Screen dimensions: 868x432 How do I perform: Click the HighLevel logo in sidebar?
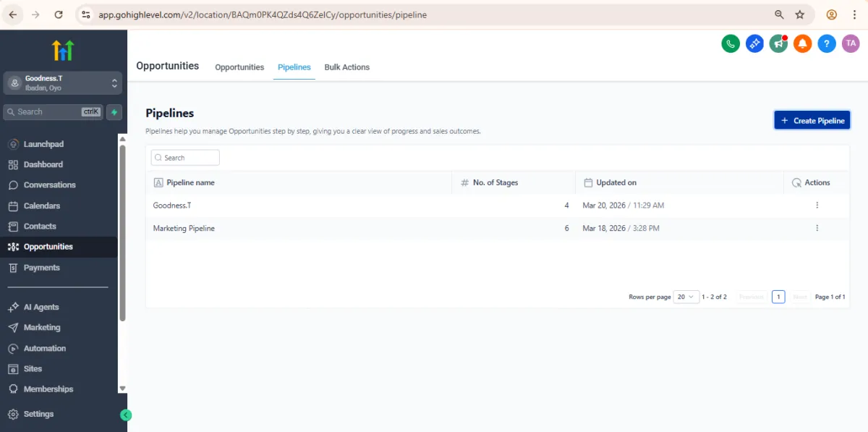pos(63,50)
